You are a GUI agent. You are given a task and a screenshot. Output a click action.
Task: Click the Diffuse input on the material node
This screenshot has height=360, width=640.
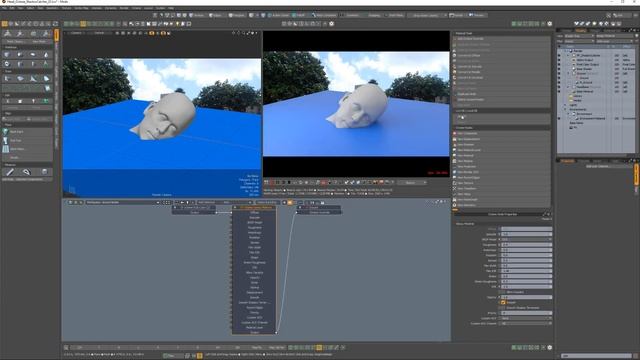pyautogui.click(x=254, y=213)
